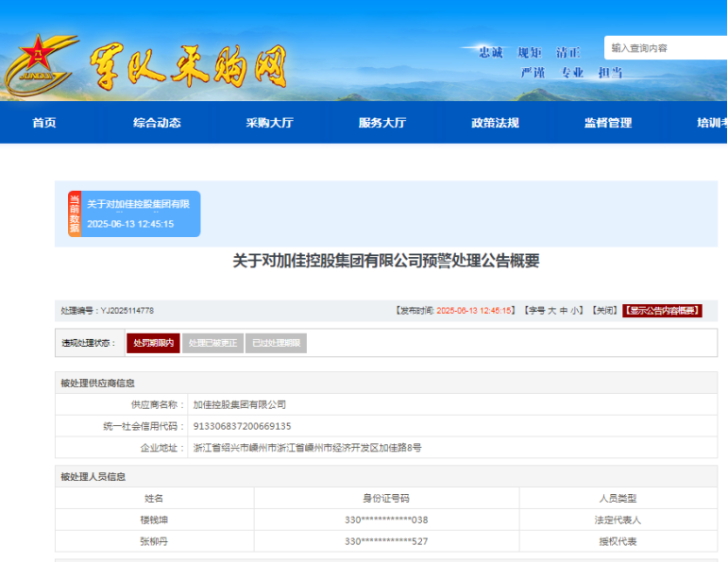This screenshot has width=728, height=563.
Task: Click the 忠诚 motto text
Action: pos(491,53)
